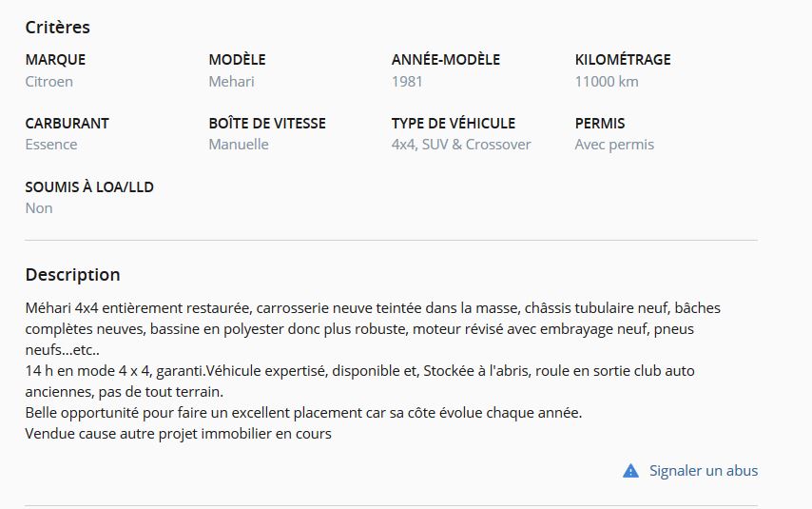Click the Non value under SOUMIS À LOA/LLD
Viewport: 812px width, 509px height.
click(x=39, y=207)
